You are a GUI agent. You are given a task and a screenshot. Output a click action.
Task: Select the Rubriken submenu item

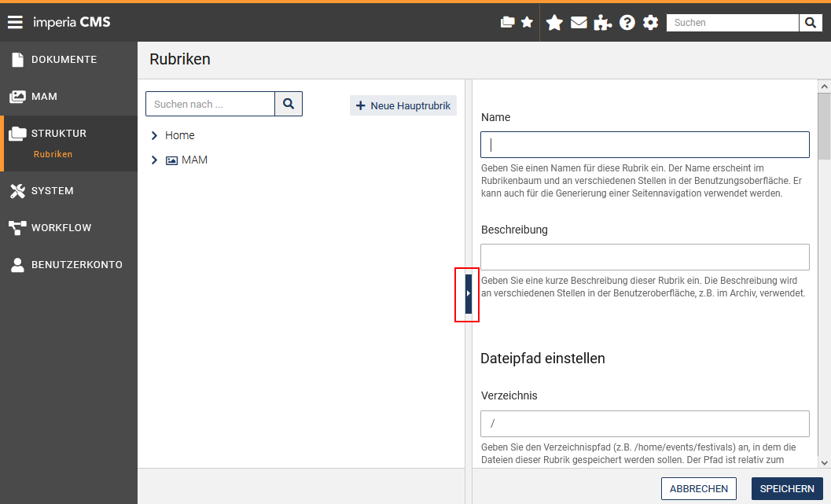(53, 154)
